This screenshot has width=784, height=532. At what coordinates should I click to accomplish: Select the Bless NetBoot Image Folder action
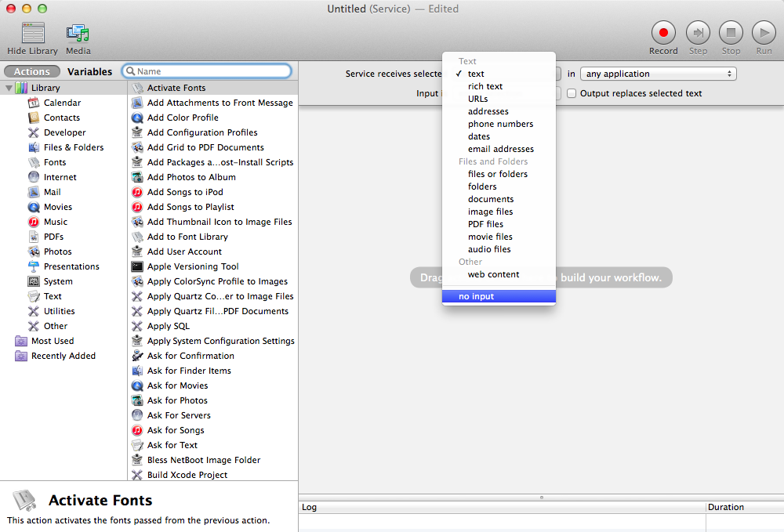pos(213,460)
